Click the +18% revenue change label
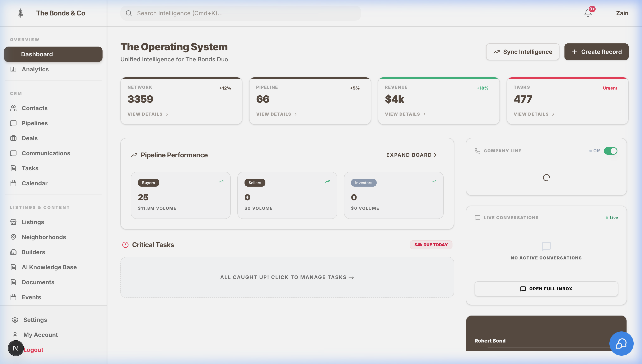Viewport: 642px width, 364px height. [482, 88]
